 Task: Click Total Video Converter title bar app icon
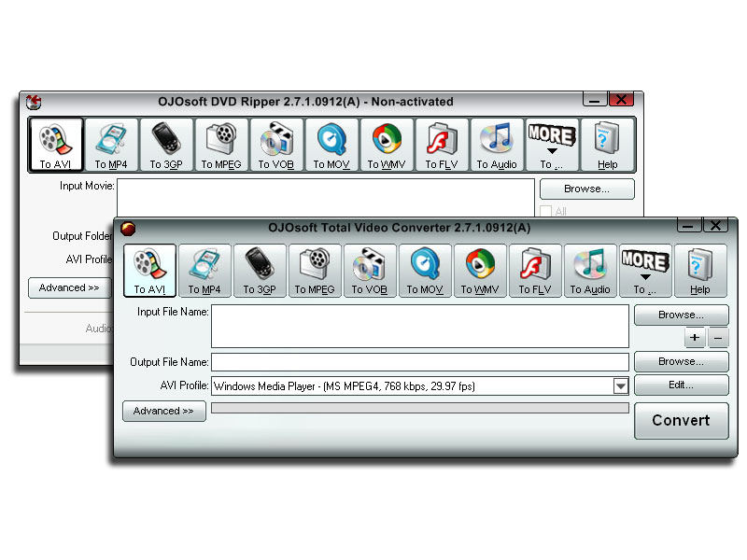(128, 229)
